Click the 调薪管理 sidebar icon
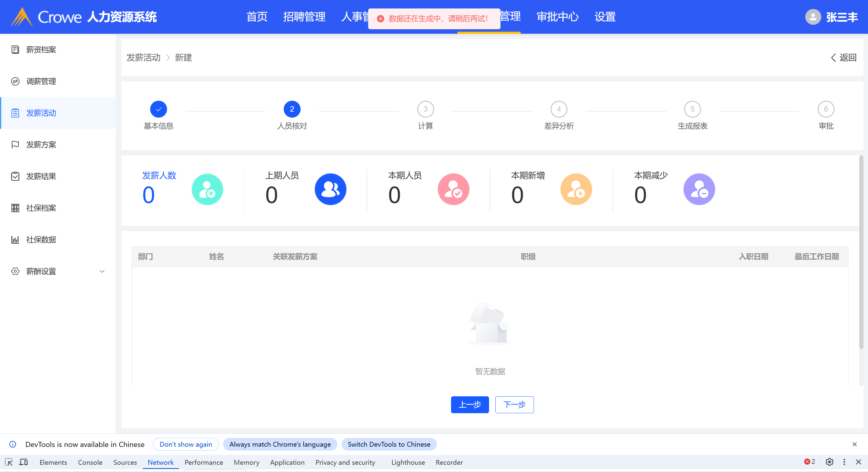The image size is (868, 472). (15, 81)
